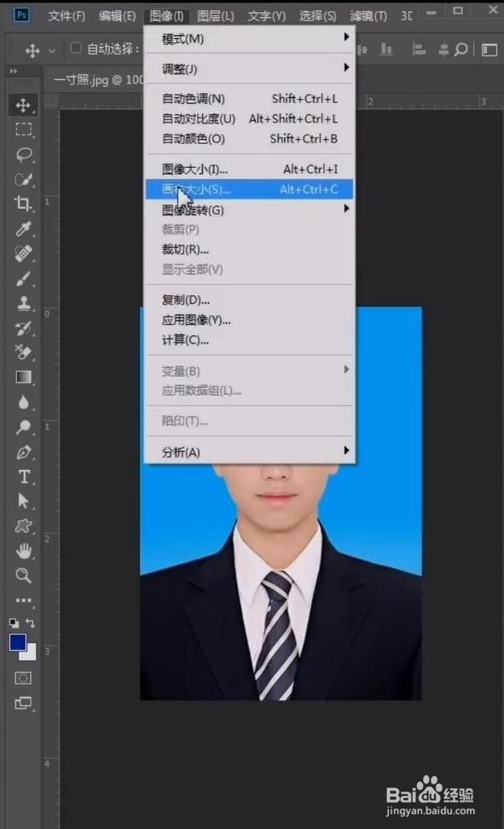Choose 复制(D)... menu entry
Viewport: 504px width, 829px height.
click(x=250, y=299)
